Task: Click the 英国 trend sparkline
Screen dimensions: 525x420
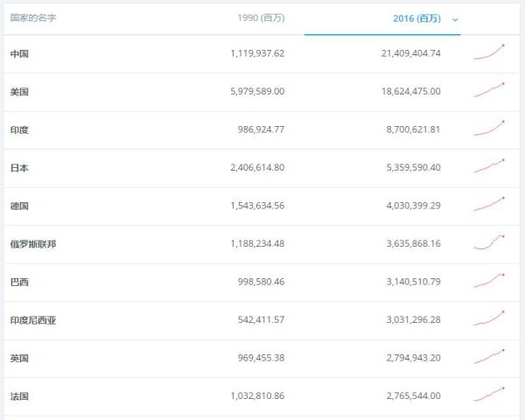Action: [x=489, y=357]
